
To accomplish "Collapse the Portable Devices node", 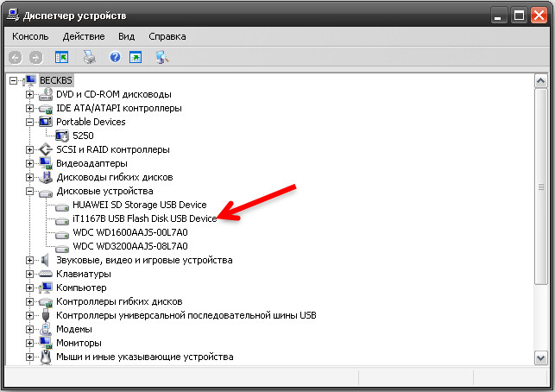I will pyautogui.click(x=30, y=122).
